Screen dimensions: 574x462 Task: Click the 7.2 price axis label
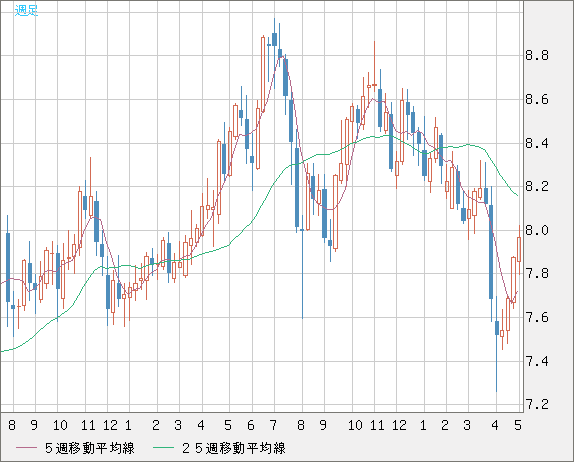click(537, 405)
